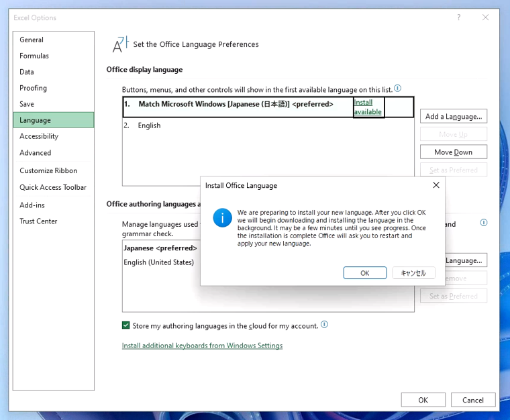Go to Proofing settings

pos(53,88)
